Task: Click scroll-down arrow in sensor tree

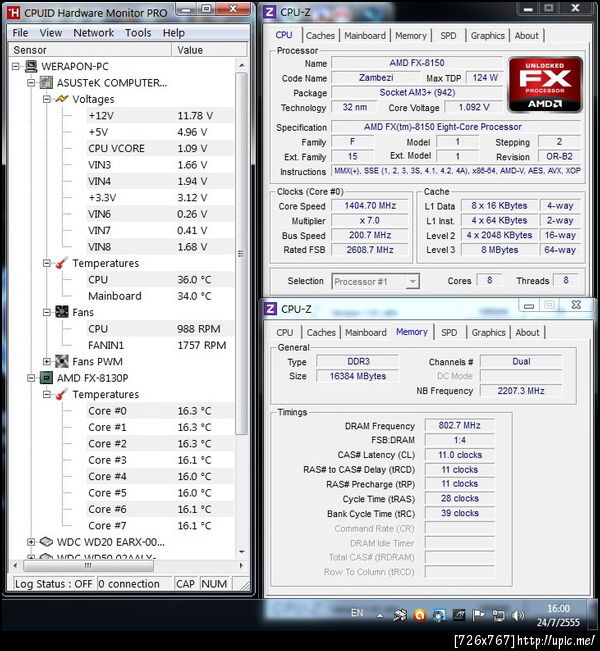Action: pyautogui.click(x=241, y=552)
